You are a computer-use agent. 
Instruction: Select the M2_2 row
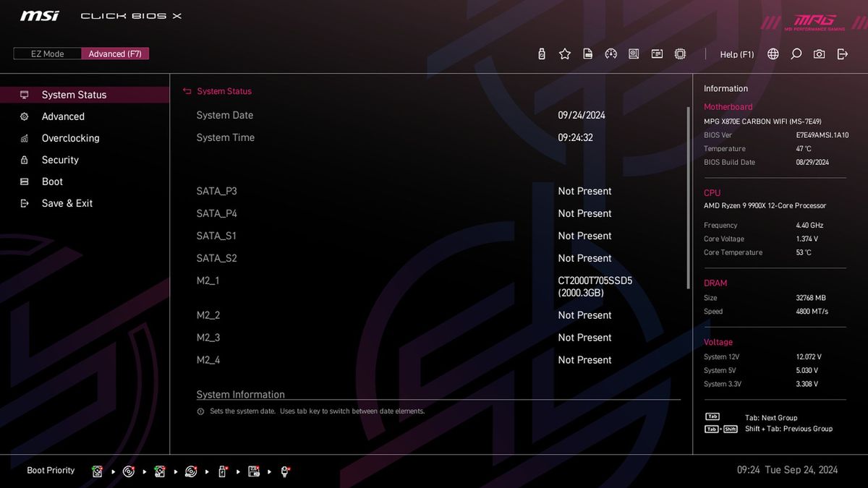click(x=438, y=315)
